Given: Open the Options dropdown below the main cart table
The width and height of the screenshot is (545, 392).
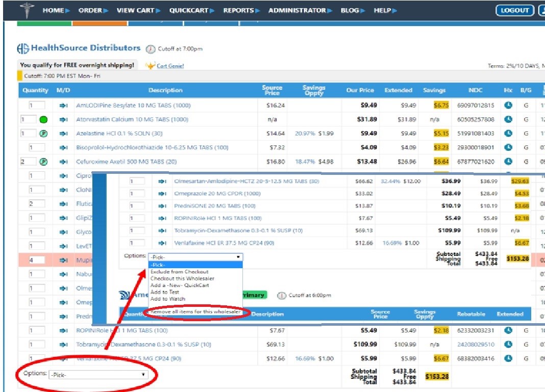Looking at the screenshot, I should coord(98,375).
